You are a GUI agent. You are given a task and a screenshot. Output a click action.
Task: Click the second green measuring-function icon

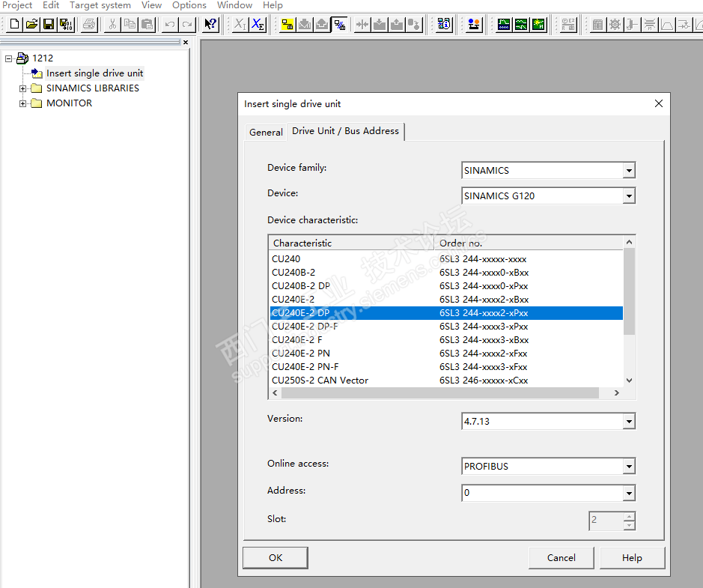(x=521, y=24)
